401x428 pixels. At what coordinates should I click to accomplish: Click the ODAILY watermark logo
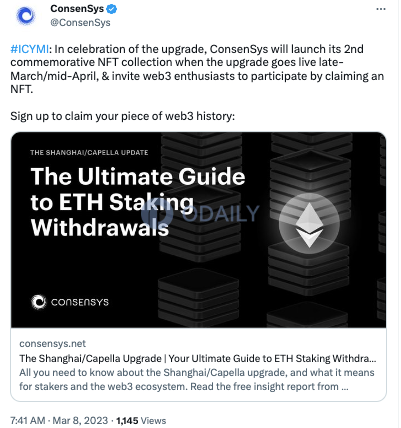pyautogui.click(x=200, y=213)
